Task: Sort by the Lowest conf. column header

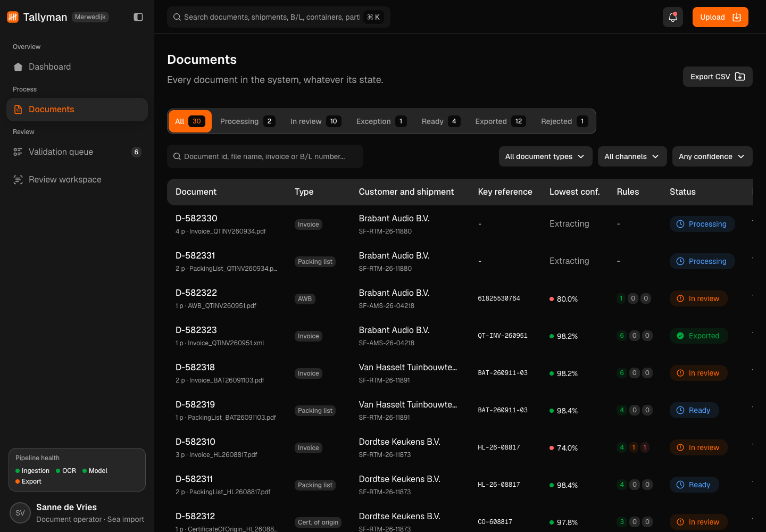Action: point(574,192)
